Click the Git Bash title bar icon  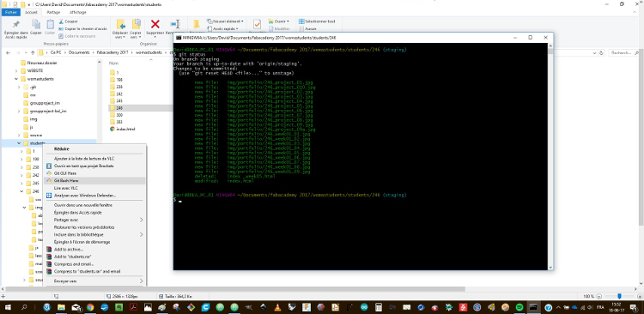click(x=179, y=38)
